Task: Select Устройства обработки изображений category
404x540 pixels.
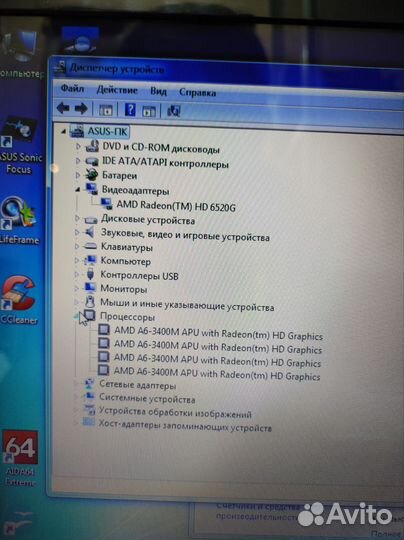Action: click(175, 413)
